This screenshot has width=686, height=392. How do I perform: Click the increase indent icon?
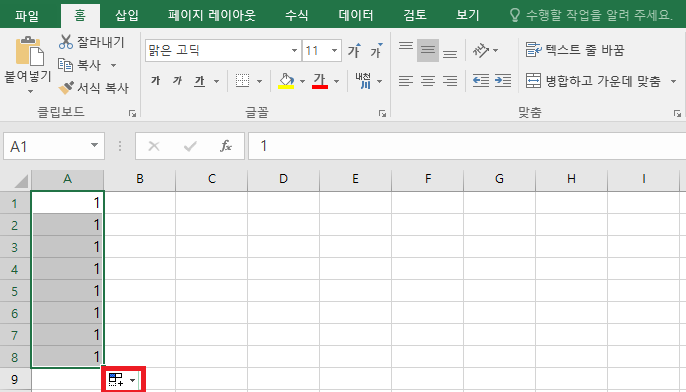(x=503, y=81)
